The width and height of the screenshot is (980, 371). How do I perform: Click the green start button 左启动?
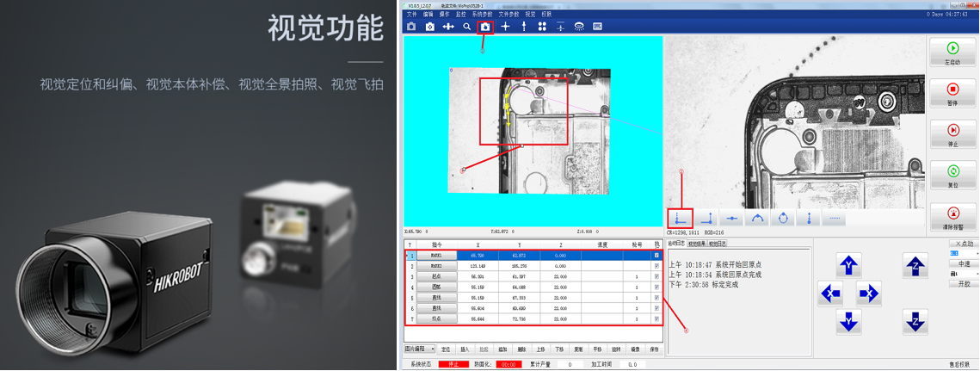point(952,53)
